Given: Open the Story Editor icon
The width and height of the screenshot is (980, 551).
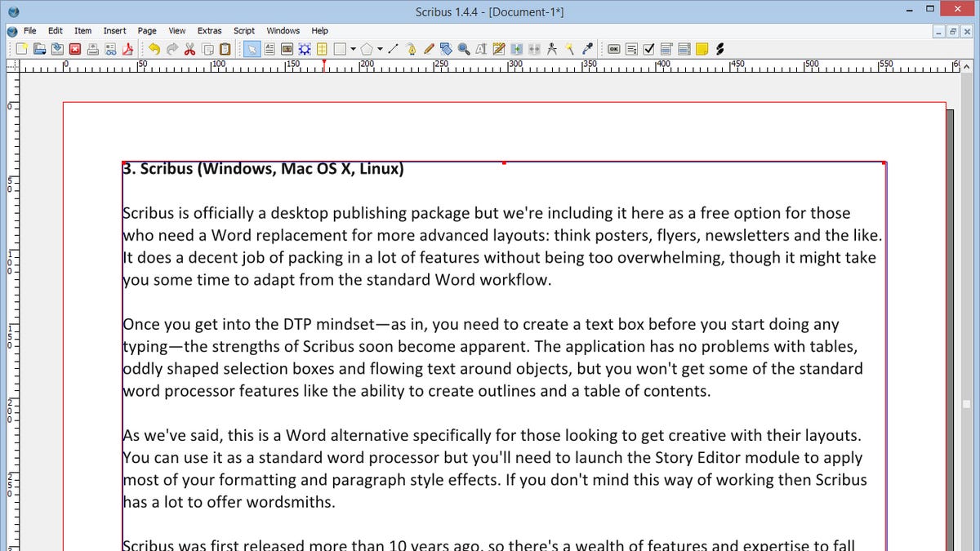Looking at the screenshot, I should click(x=499, y=49).
